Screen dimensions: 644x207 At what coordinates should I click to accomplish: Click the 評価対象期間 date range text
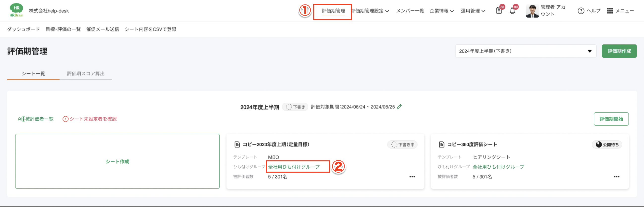click(353, 107)
